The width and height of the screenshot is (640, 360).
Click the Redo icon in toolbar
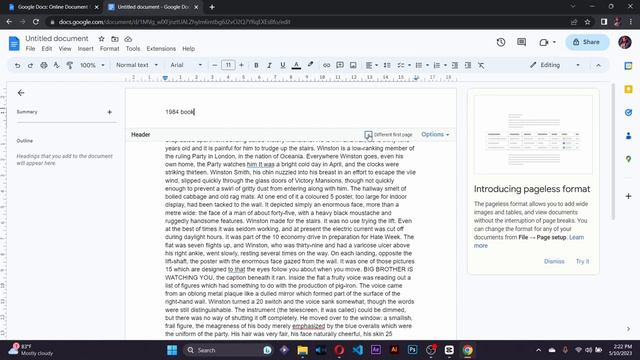[30, 65]
